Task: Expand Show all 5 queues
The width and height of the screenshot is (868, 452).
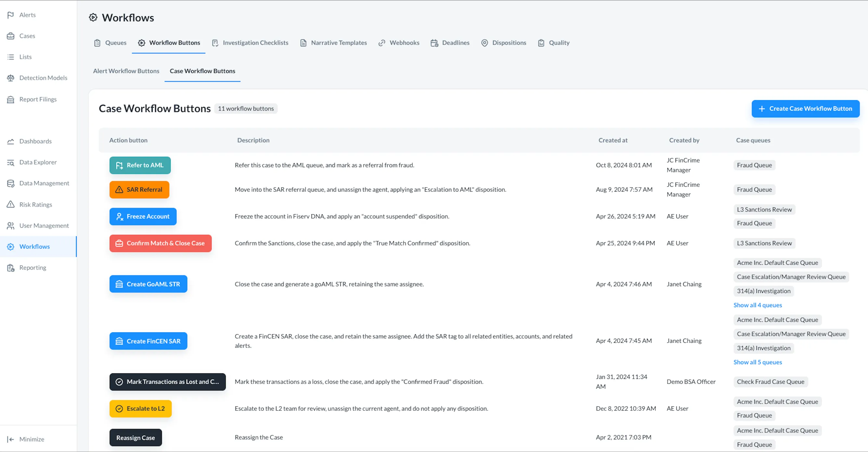Action: click(758, 362)
